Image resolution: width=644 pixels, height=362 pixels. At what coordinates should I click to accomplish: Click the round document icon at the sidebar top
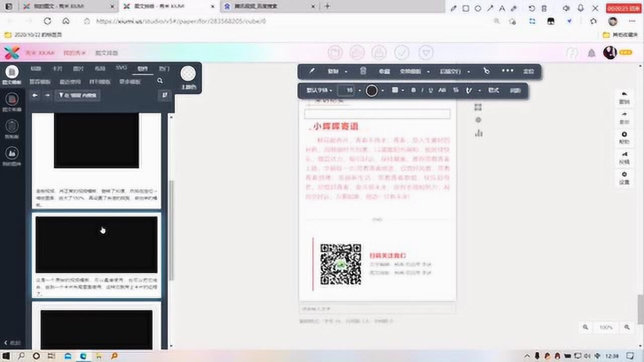click(x=12, y=72)
